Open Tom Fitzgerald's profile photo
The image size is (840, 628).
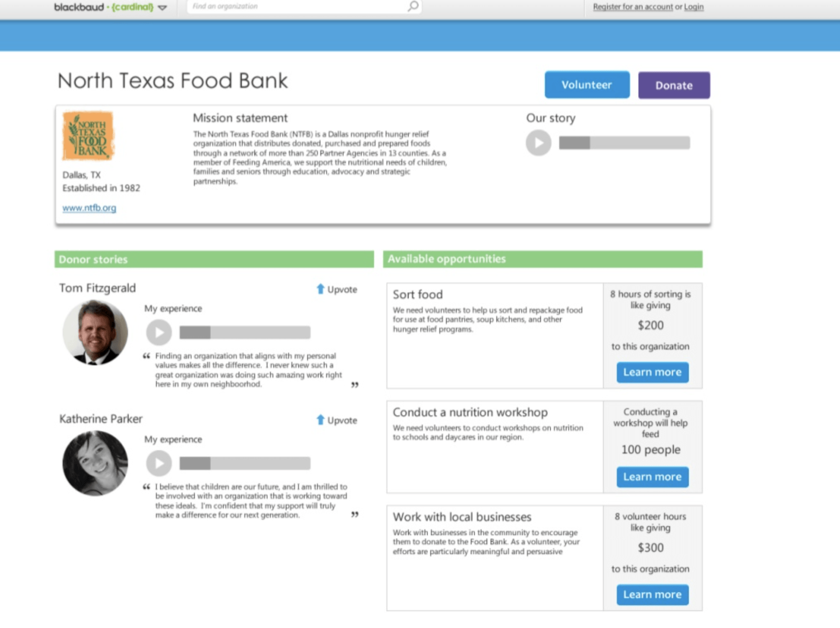click(95, 333)
